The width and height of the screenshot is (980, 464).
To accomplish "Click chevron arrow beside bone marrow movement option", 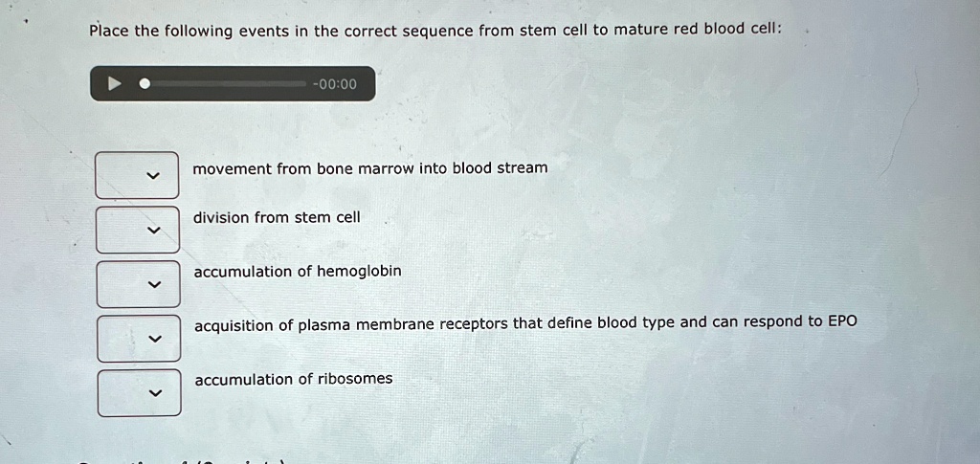I will pos(150,176).
